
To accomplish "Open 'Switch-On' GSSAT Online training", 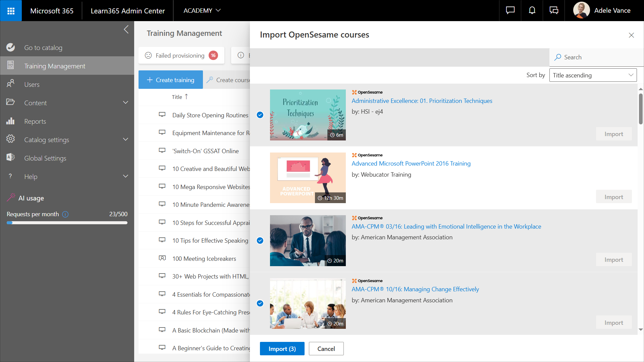I will point(206,151).
